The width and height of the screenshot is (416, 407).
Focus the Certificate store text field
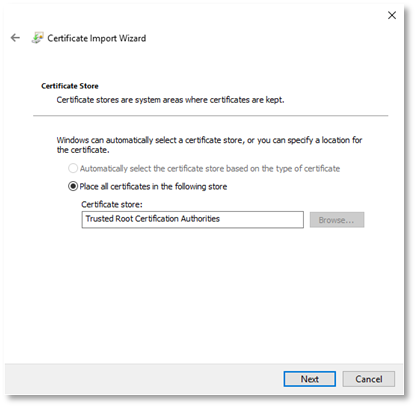(193, 219)
